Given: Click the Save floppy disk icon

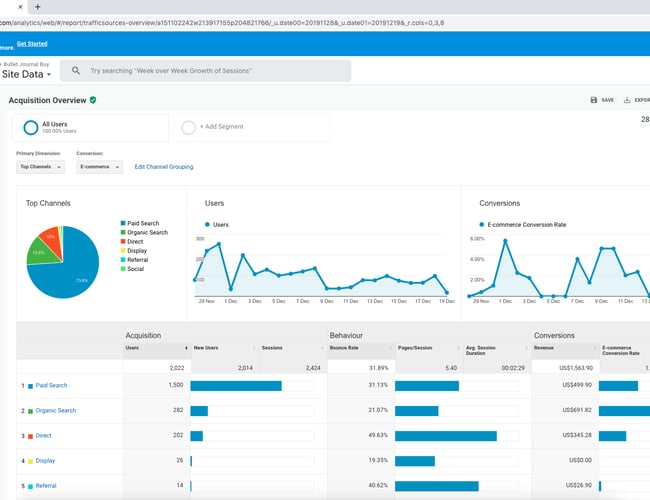Looking at the screenshot, I should tap(594, 100).
